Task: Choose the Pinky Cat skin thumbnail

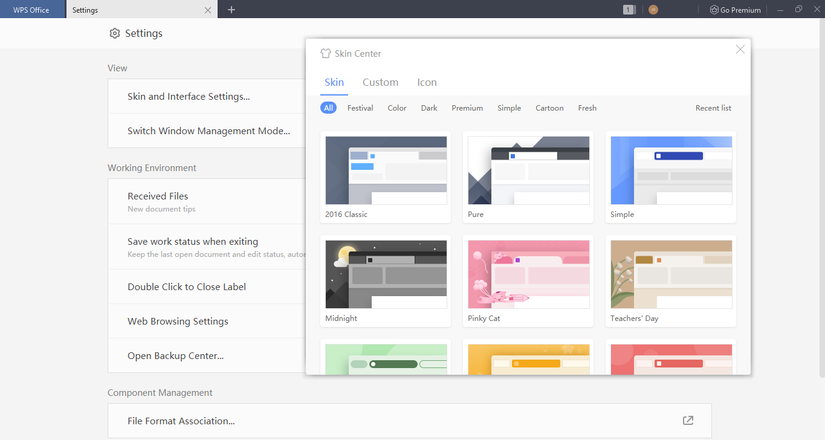Action: 528,274
